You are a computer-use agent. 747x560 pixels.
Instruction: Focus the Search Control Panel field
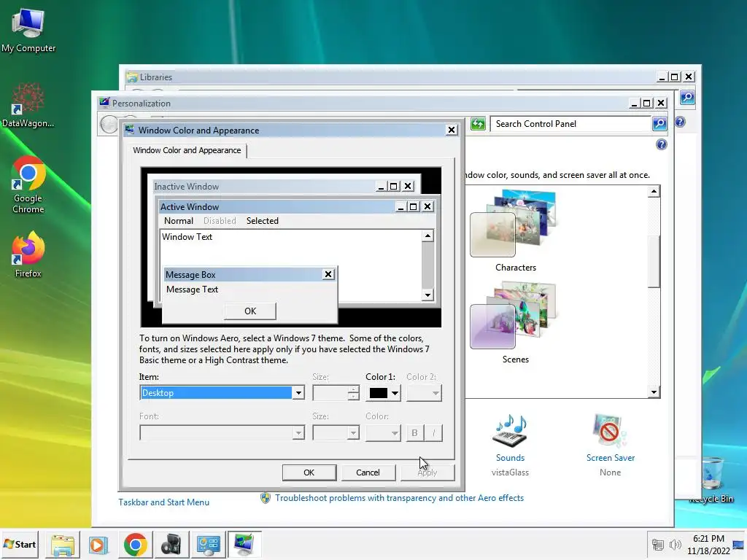pos(570,124)
